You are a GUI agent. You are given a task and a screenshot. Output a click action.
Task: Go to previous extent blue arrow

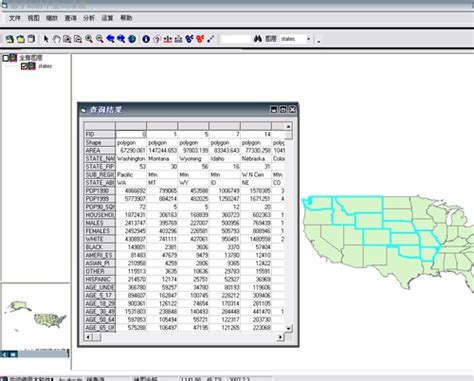[x=110, y=39]
